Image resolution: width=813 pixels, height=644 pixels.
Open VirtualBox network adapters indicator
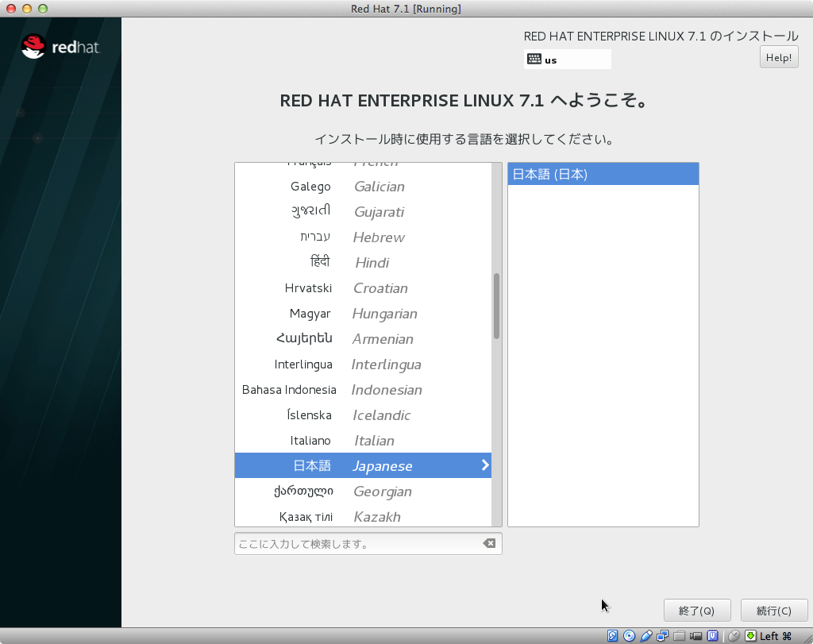(x=663, y=636)
